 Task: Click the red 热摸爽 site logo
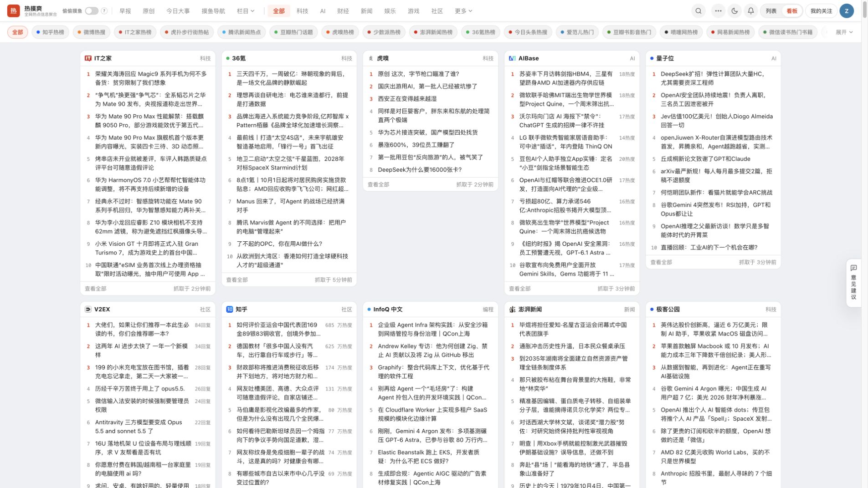13,11
